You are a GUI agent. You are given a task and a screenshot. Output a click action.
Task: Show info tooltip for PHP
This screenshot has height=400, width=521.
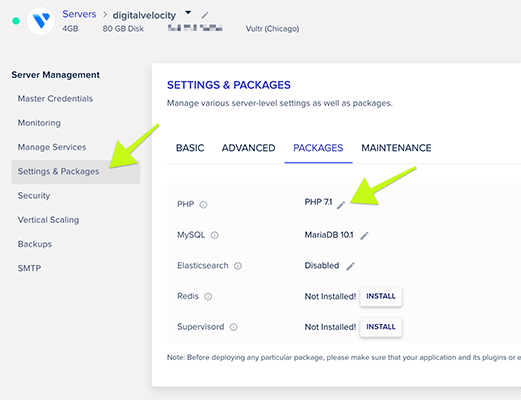click(203, 205)
